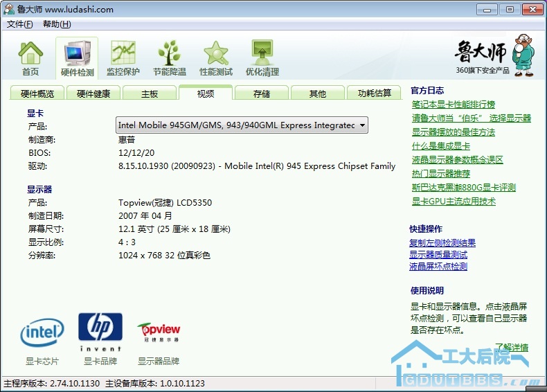Open link 热门显示器推荐
This screenshot has height=392, width=547.
[440, 173]
